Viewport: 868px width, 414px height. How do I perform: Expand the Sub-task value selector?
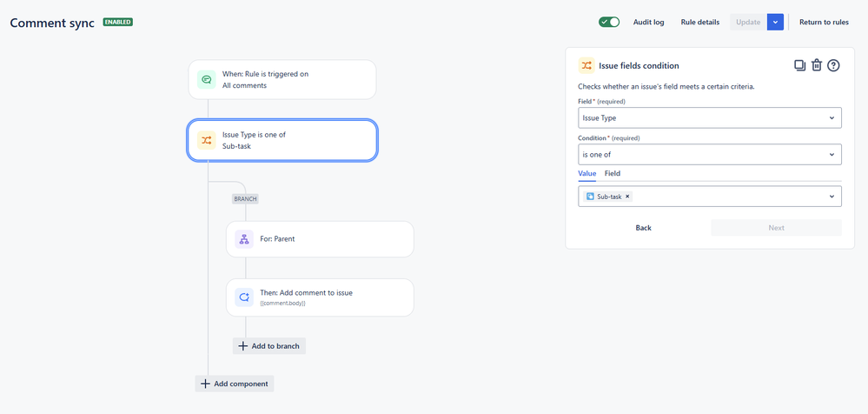[x=832, y=197]
